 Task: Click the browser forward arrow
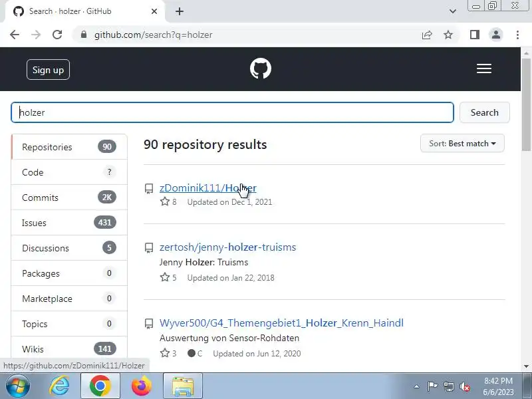[x=36, y=35]
